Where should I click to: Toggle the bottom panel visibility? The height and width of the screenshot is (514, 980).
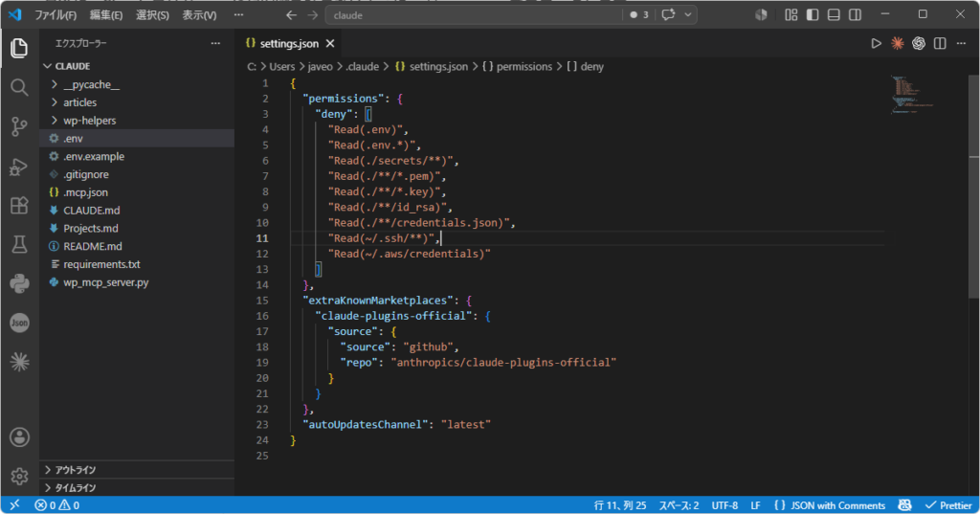[x=834, y=14]
